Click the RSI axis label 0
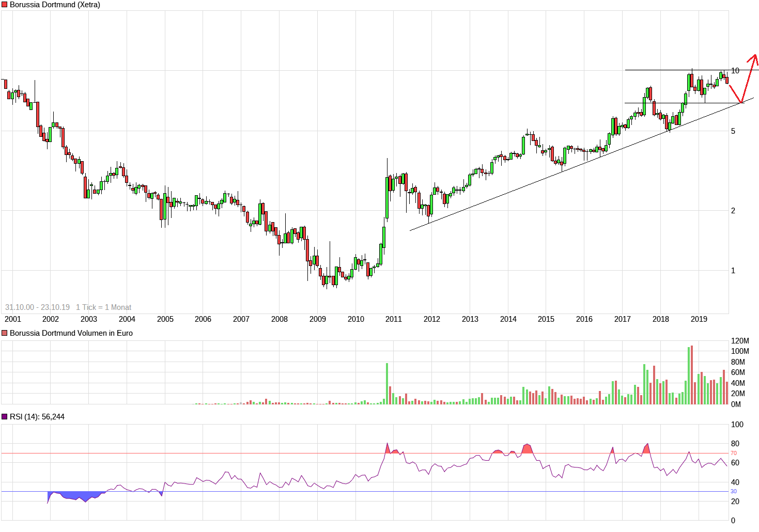This screenshot has width=759, height=532. click(733, 521)
